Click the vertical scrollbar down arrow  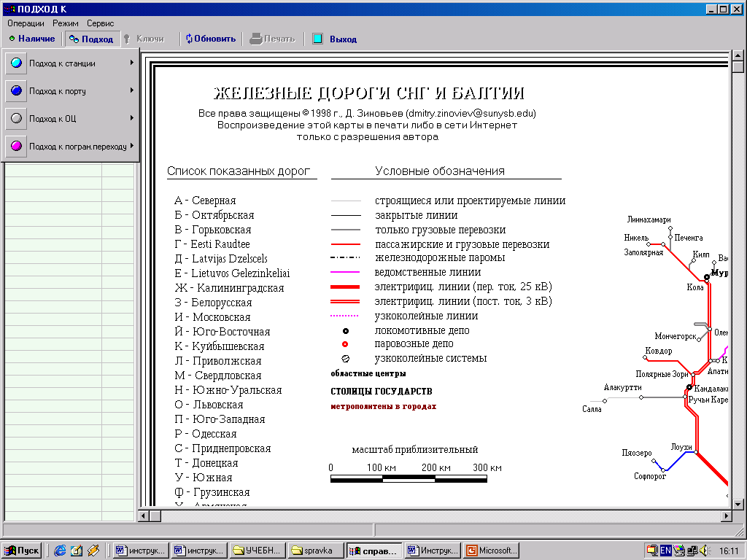coord(738,504)
